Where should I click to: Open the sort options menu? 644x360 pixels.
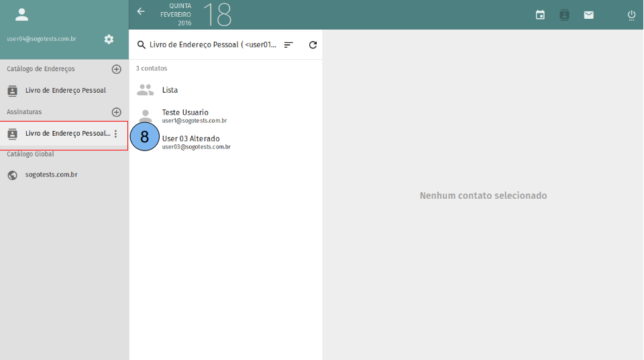[x=288, y=45]
